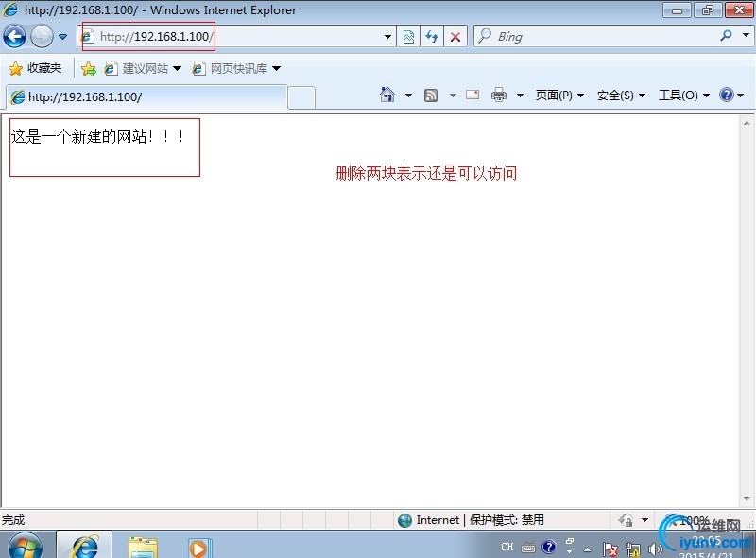The image size is (756, 558).
Task: Click the status bar security lock icon
Action: pos(626,520)
